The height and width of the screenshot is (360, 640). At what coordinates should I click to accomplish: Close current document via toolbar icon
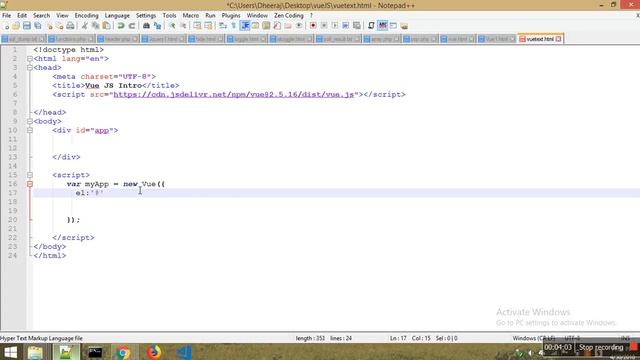(49, 26)
